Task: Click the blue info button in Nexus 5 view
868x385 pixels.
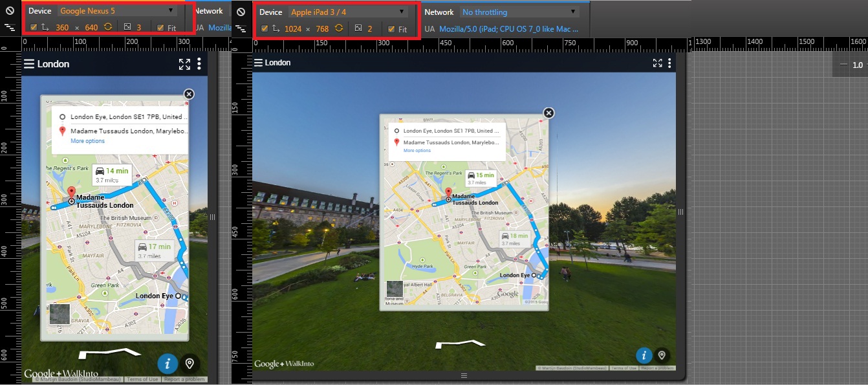Action: 168,364
